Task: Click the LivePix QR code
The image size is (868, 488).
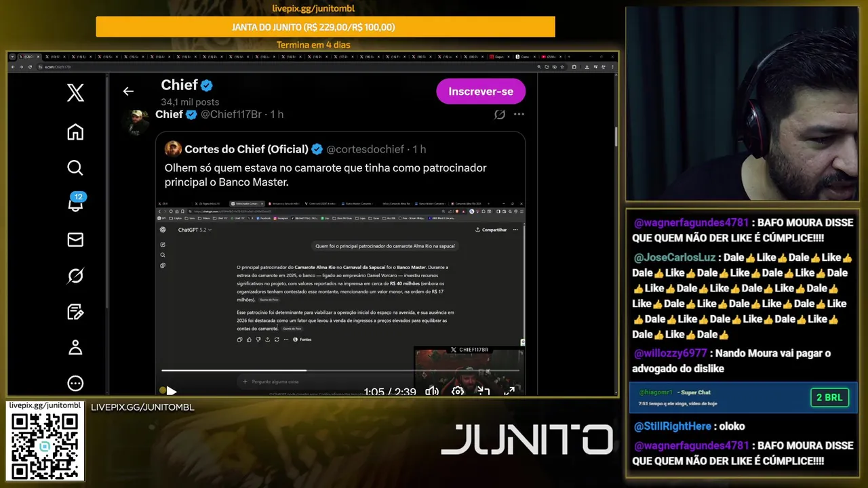Action: click(x=45, y=446)
